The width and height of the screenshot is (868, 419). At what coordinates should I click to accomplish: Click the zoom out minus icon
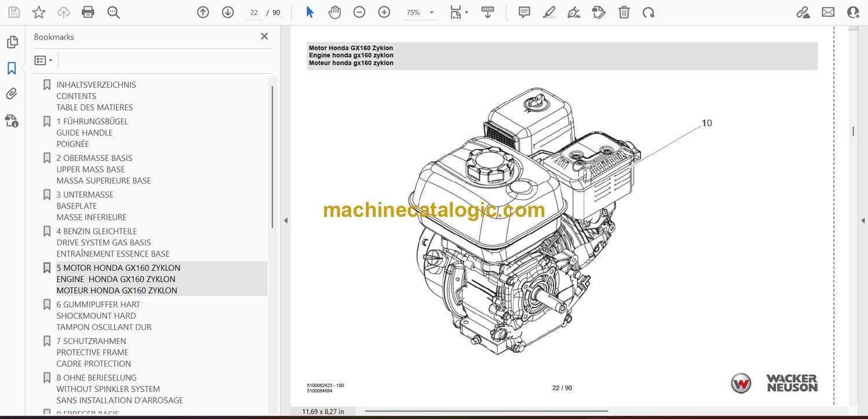(x=359, y=12)
